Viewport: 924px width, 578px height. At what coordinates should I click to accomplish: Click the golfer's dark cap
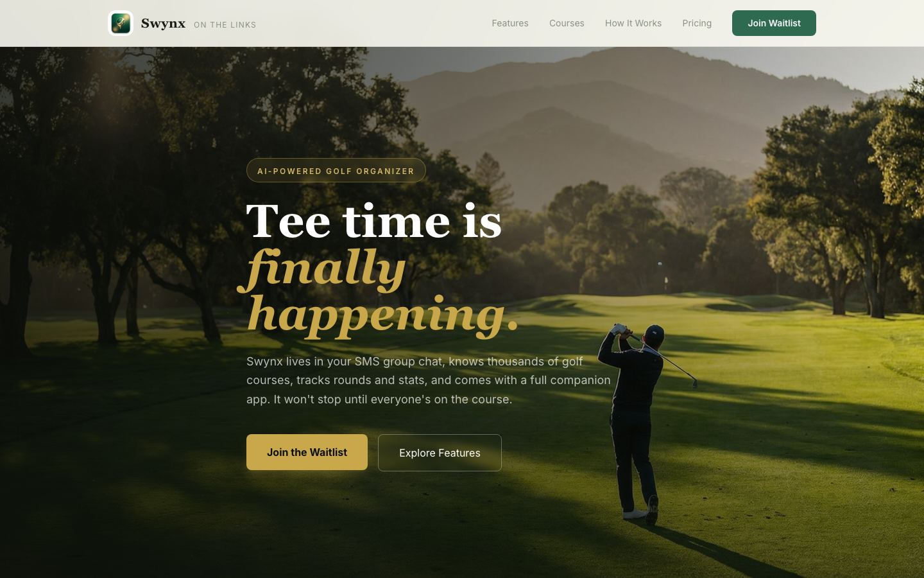coord(654,333)
